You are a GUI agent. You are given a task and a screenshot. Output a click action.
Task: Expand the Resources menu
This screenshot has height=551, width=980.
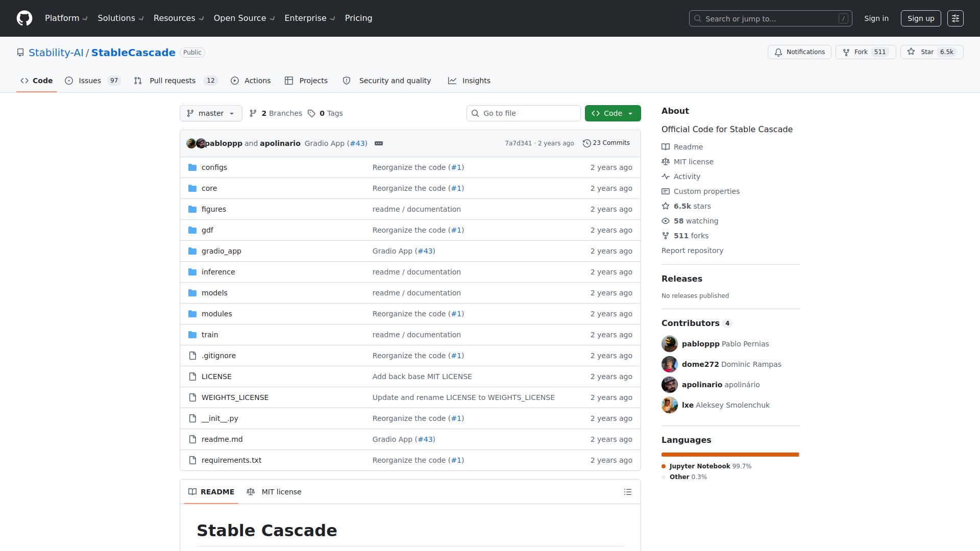pos(179,18)
